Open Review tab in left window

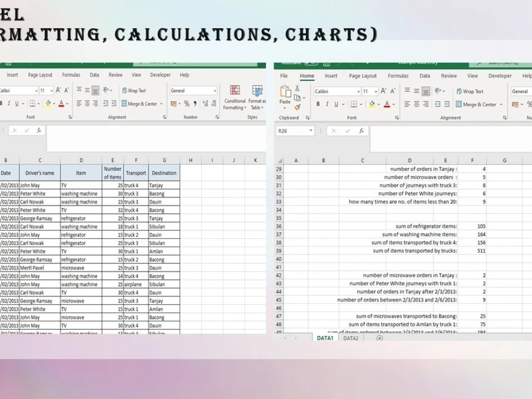(x=115, y=75)
